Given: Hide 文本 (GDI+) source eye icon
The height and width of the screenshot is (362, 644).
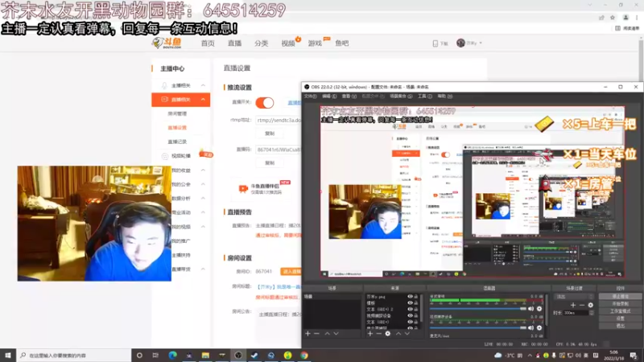Looking at the screenshot, I should 410,322.
